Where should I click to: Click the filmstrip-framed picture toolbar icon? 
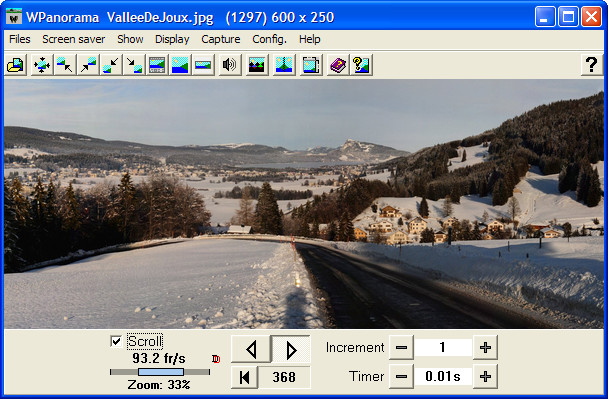pyautogui.click(x=157, y=65)
